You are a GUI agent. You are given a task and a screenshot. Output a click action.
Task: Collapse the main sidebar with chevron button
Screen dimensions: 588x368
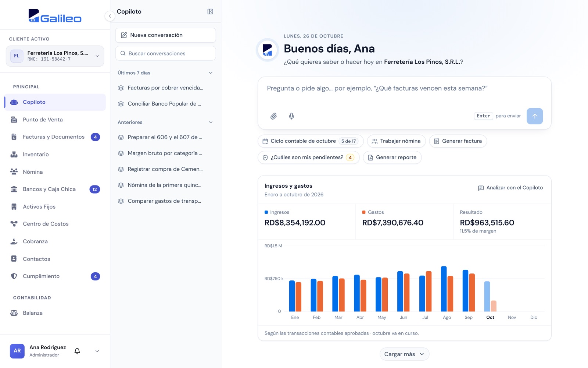110,16
